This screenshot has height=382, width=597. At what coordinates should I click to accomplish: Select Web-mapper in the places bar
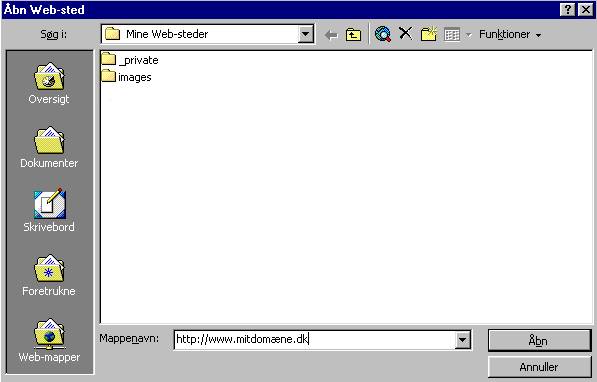pos(49,340)
